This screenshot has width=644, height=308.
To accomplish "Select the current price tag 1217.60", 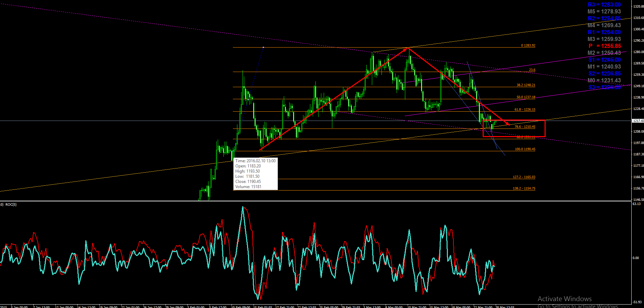I will click(x=638, y=121).
